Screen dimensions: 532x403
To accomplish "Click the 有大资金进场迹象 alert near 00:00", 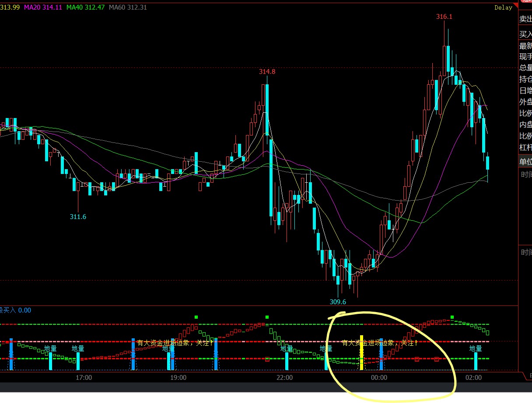I will pos(380,343).
